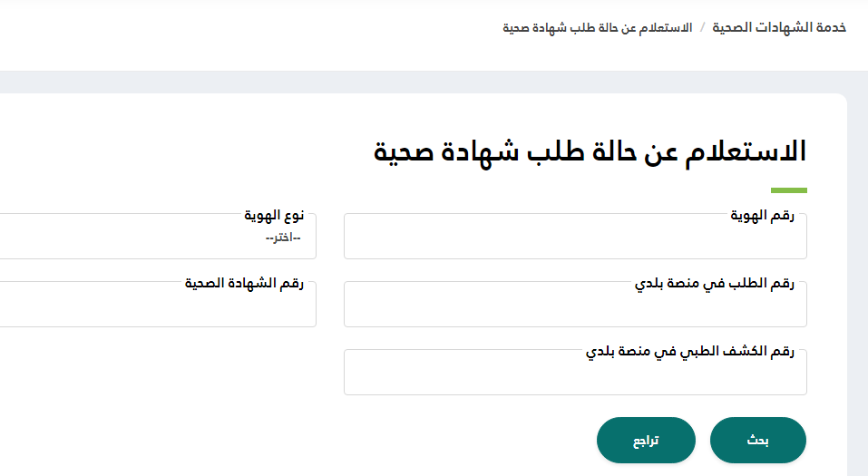
Task: Click the رقم الطلب في منصة بلدي field
Action: click(x=574, y=307)
